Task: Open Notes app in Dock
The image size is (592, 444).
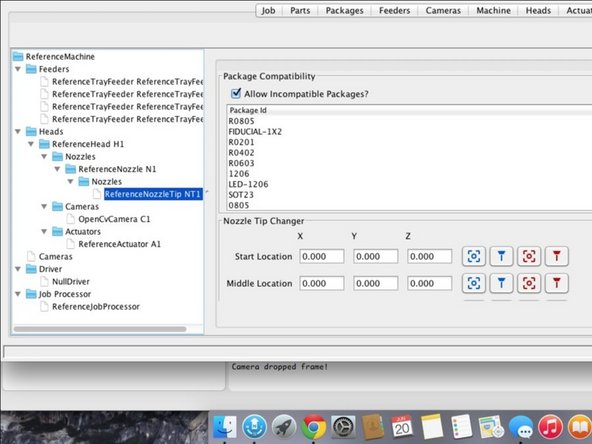Action: (432, 427)
